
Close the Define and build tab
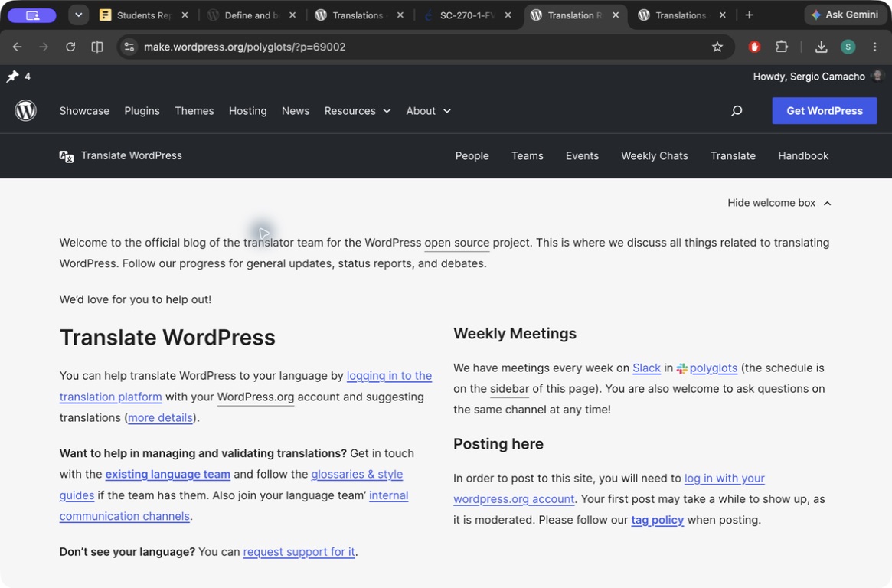(x=292, y=15)
